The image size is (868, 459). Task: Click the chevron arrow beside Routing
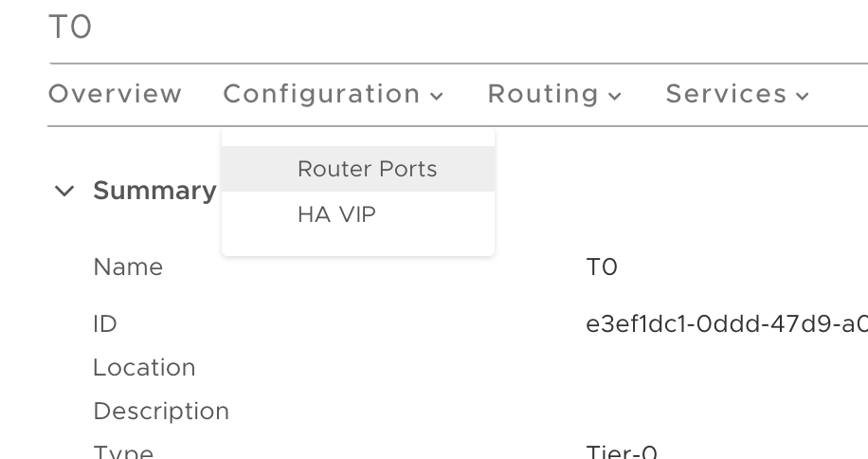[x=615, y=96]
